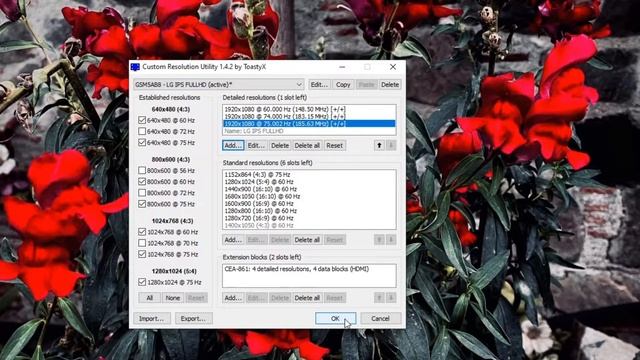Click the Import button
The image size is (640, 360).
click(151, 318)
